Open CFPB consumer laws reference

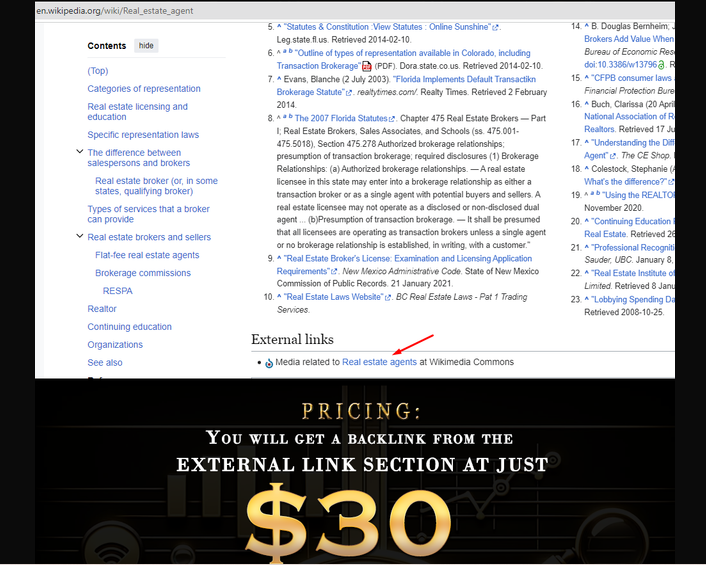coord(633,78)
